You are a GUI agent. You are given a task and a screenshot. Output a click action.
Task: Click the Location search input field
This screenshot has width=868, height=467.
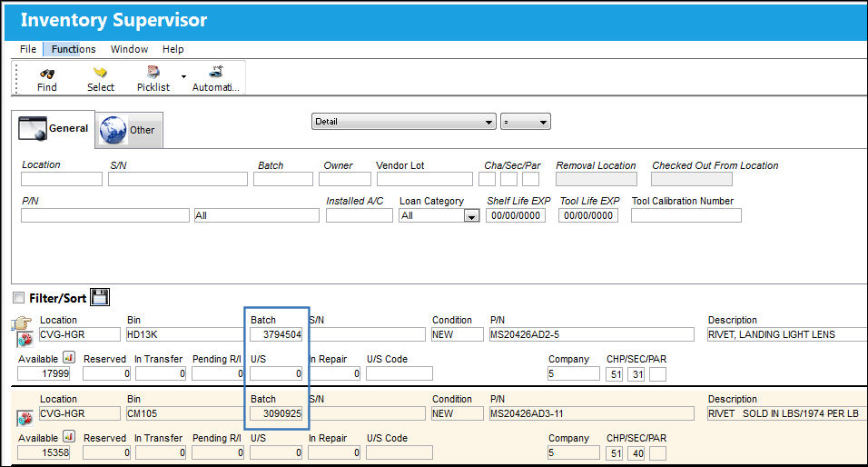tap(62, 179)
